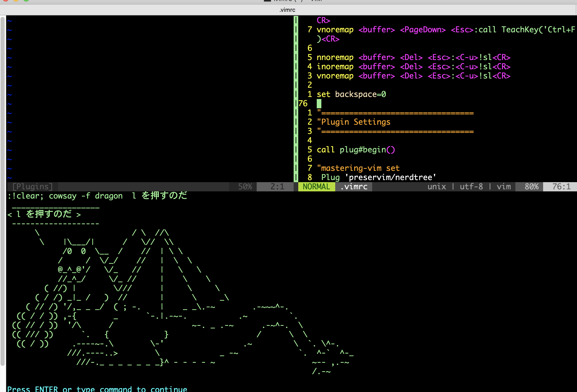
Task: Click the [Plugins] label in left statusline
Action: pos(33,187)
